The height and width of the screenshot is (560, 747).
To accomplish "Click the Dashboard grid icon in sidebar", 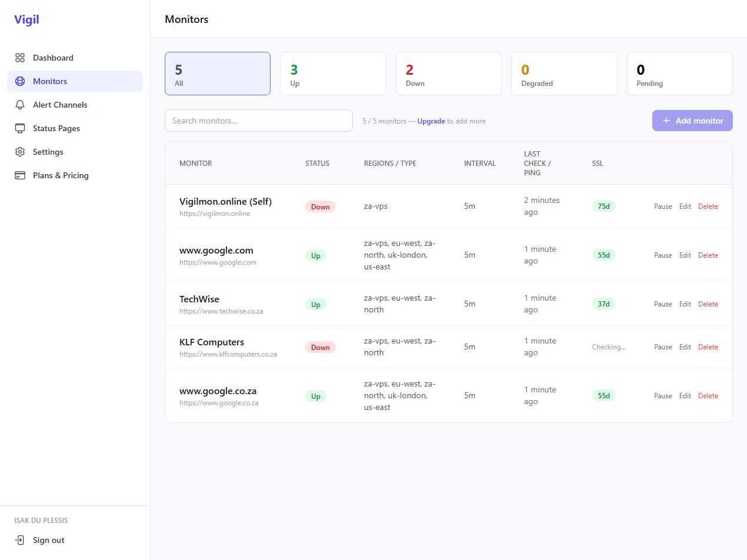I will point(20,58).
